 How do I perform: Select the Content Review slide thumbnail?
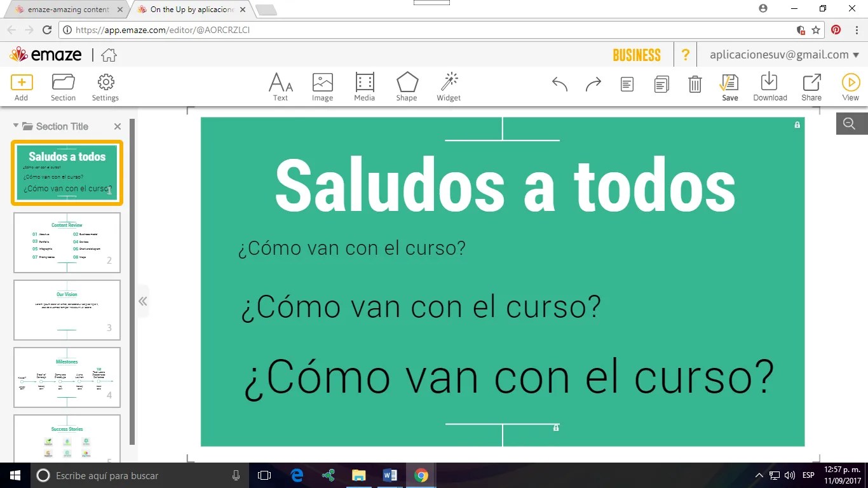click(67, 243)
